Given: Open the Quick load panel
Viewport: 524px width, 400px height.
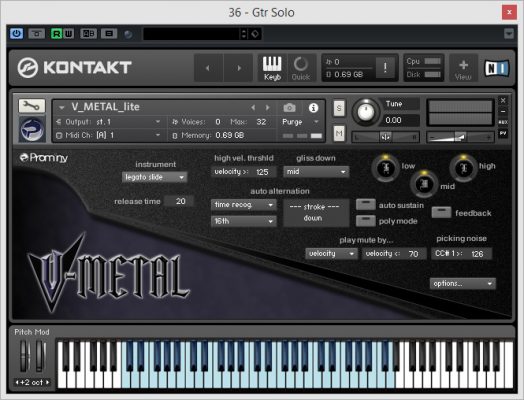Looking at the screenshot, I should (x=300, y=68).
